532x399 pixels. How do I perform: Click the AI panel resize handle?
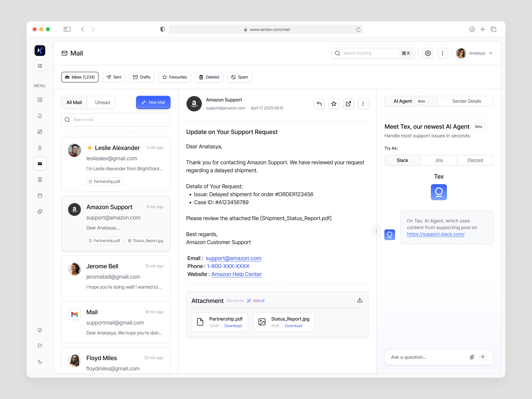click(376, 231)
